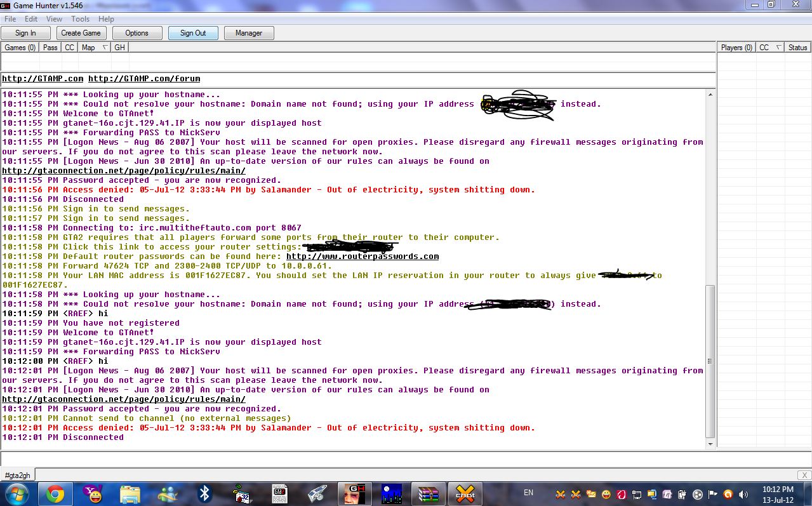Click the volume speaker tray icon

[744, 494]
